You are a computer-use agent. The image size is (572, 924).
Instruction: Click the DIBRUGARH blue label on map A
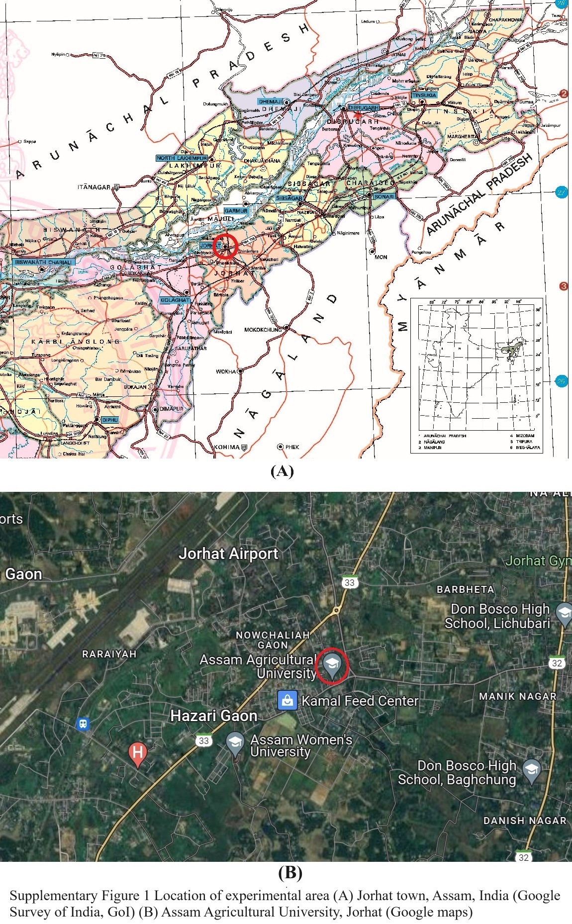coord(364,107)
